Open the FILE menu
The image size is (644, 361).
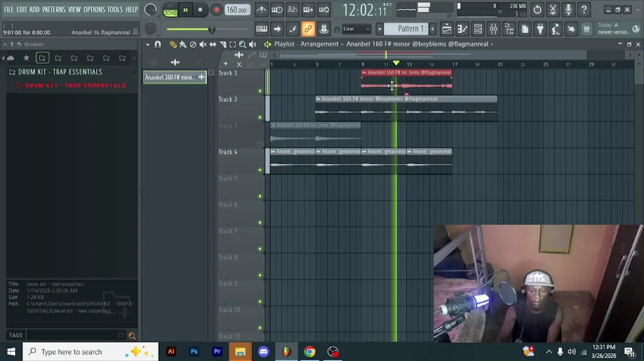tap(9, 10)
